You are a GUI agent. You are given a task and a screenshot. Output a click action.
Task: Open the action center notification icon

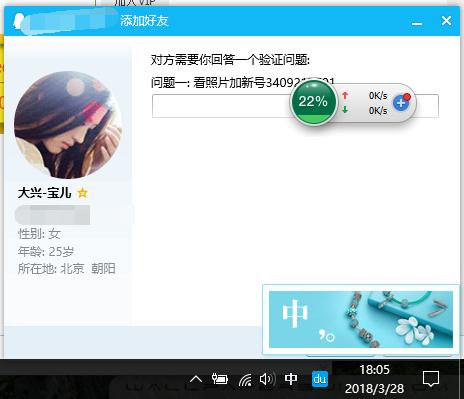tap(431, 379)
